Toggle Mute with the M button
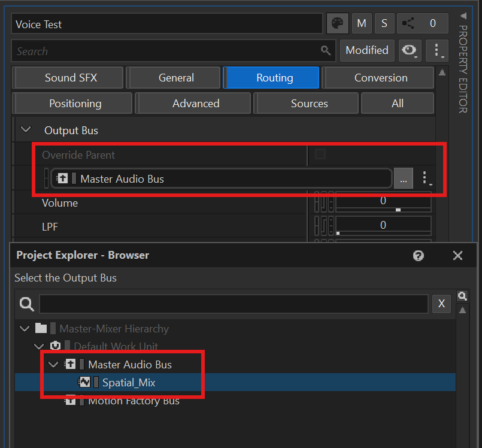 362,23
